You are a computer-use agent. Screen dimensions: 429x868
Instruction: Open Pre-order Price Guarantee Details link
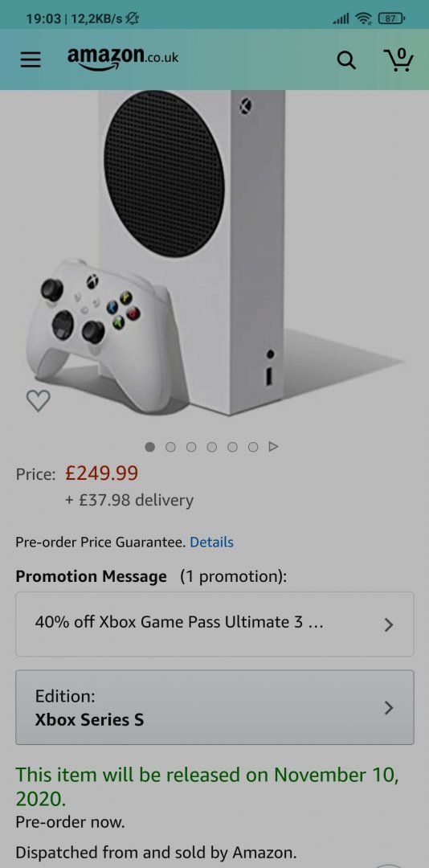coord(211,542)
